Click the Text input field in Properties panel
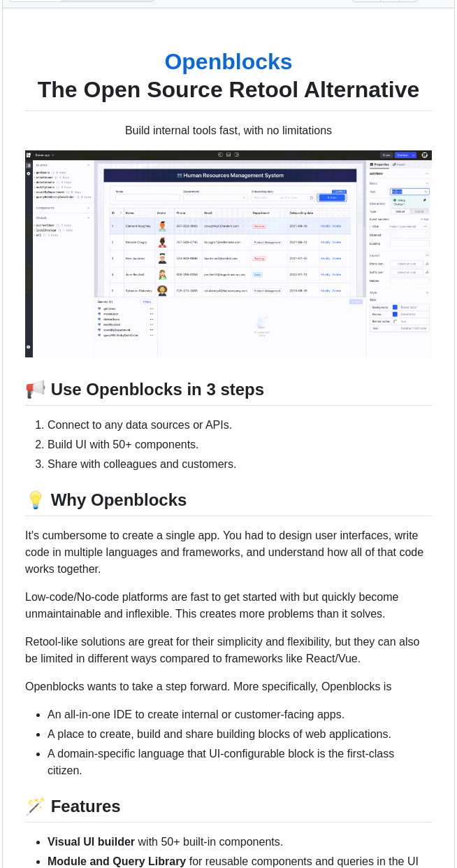Viewport: 457px width, 868px height. click(409, 191)
